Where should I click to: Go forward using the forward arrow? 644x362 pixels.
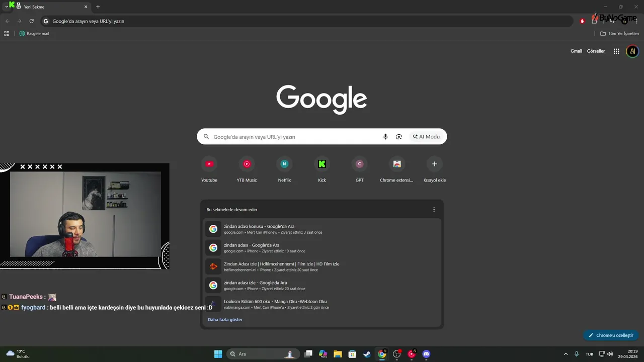point(19,21)
